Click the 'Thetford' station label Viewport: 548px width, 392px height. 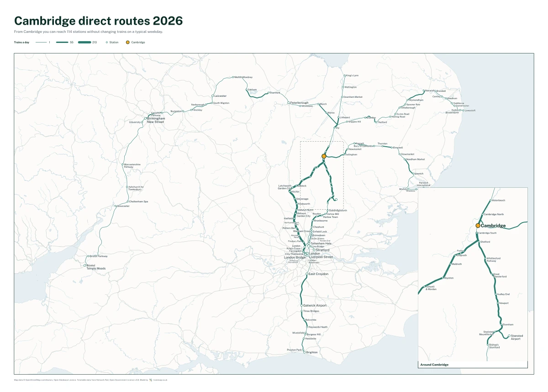(x=382, y=122)
